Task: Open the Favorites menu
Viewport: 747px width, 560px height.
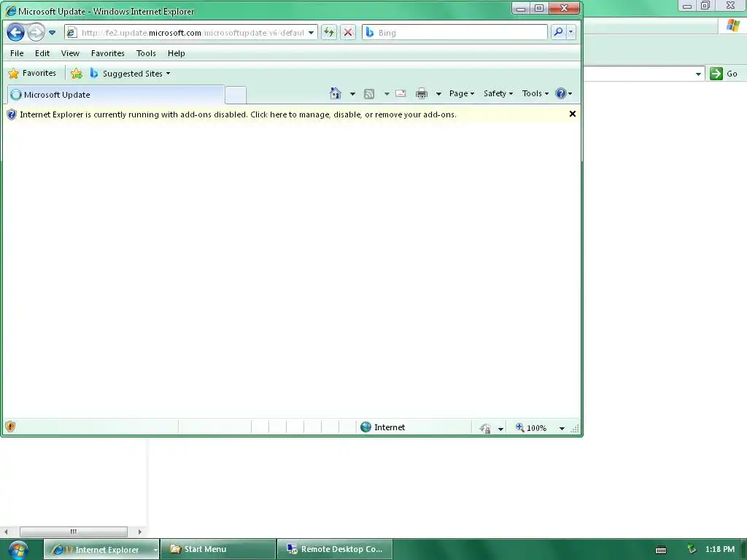Action: pos(108,53)
